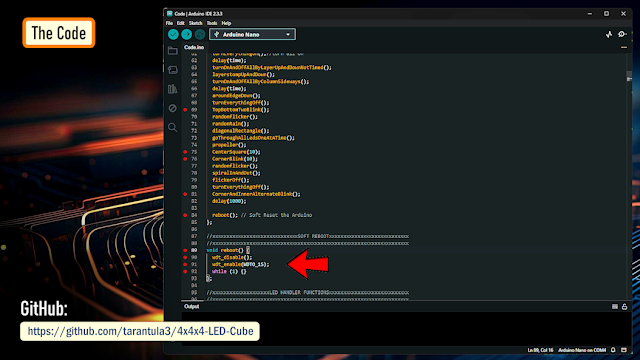This screenshot has height=360, width=640.
Task: Select the Code.ino editor tab
Action: click(194, 47)
